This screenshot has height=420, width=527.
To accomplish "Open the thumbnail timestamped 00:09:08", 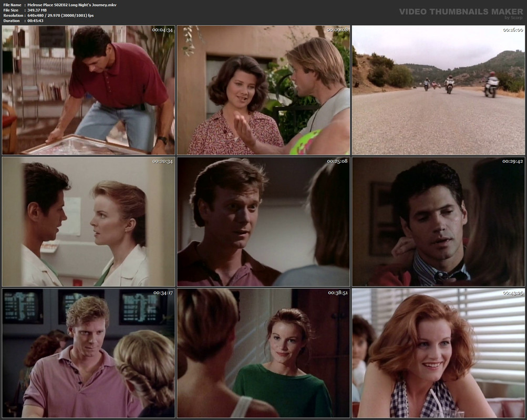I will coord(264,90).
